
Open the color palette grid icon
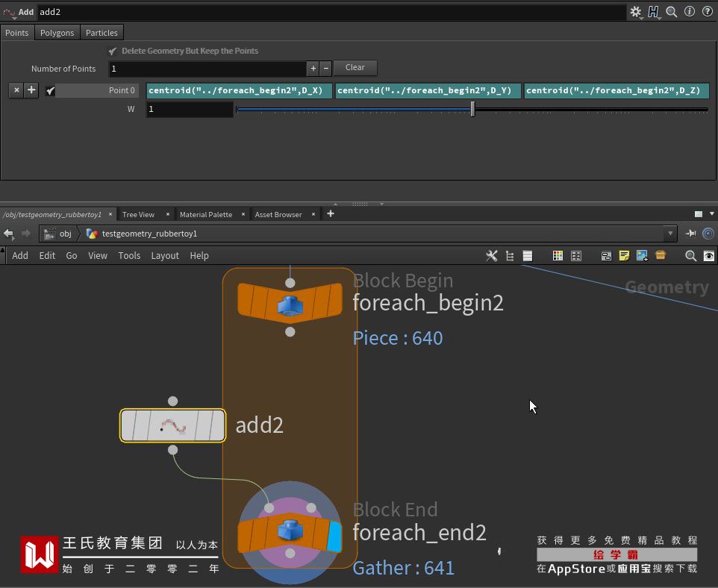[558, 256]
